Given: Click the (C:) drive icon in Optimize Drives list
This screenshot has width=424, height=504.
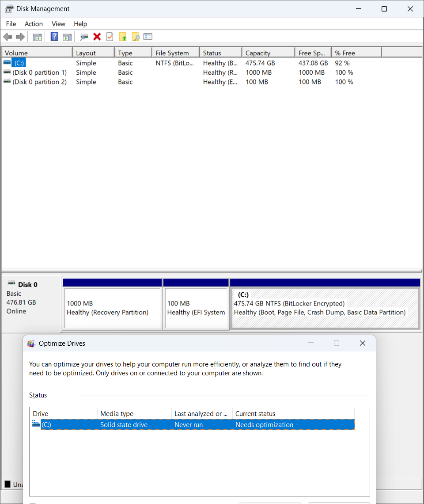Looking at the screenshot, I should pos(36,424).
